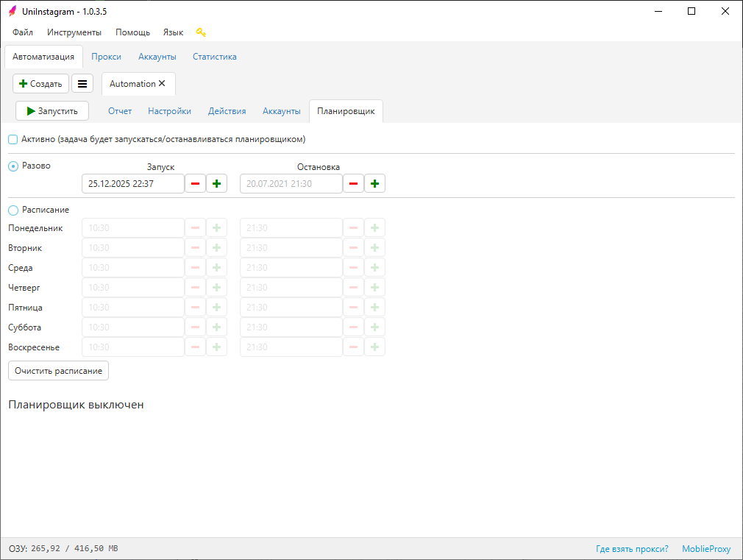Click green plus next to launch date
743x560 pixels.
point(216,184)
